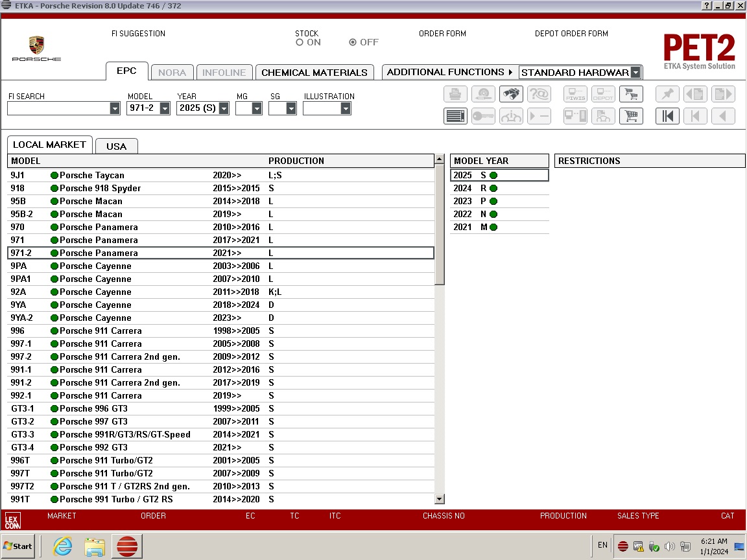Select model year 2023 P
This screenshot has height=560, width=747.
pos(499,201)
